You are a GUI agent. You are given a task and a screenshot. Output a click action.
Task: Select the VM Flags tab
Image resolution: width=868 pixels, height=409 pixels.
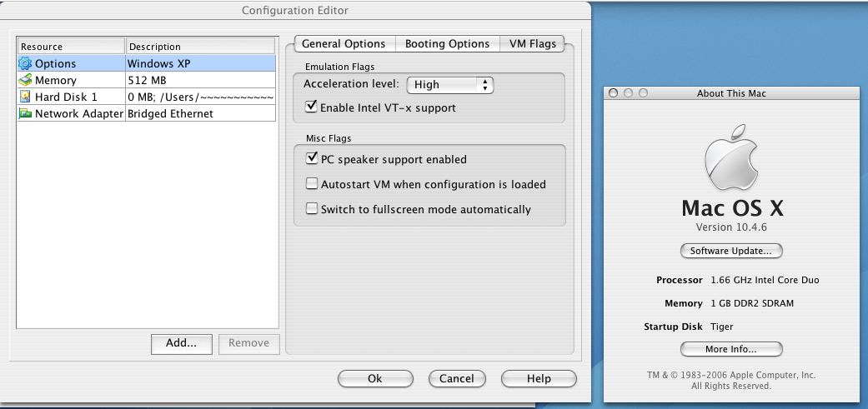tap(532, 43)
